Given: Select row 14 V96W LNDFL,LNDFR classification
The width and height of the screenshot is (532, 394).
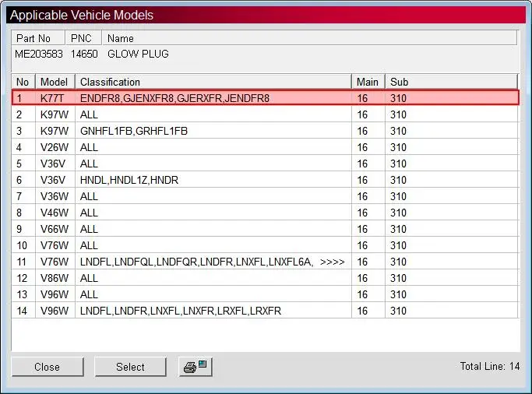Looking at the screenshot, I should tap(266, 311).
